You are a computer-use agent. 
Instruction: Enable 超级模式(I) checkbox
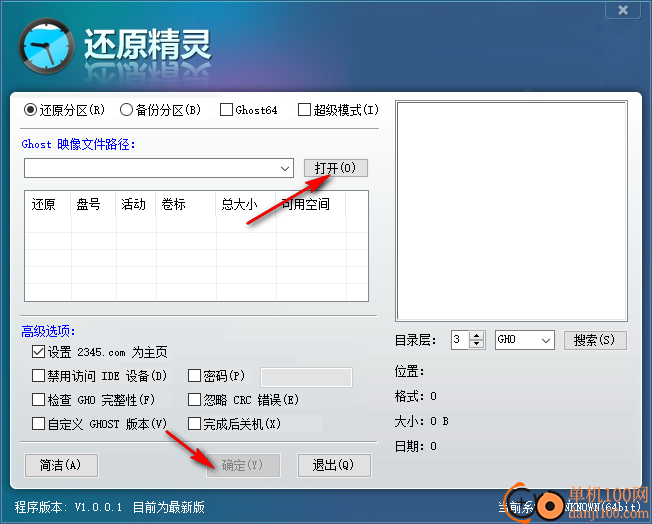point(338,110)
